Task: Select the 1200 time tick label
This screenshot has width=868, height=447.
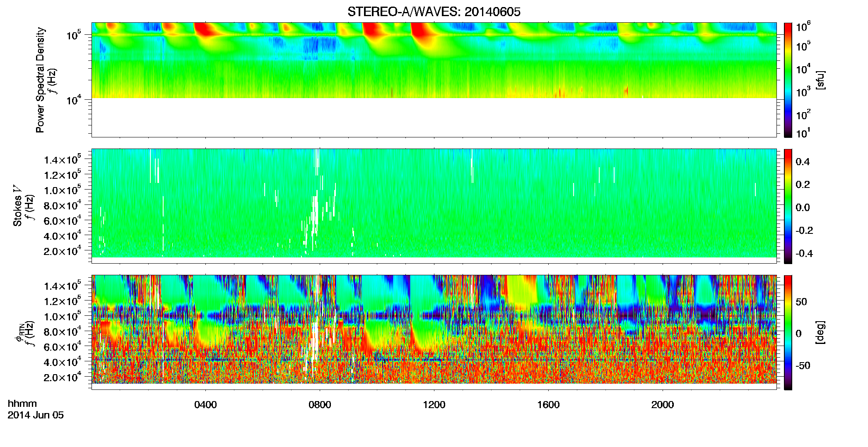Action: coord(434,405)
